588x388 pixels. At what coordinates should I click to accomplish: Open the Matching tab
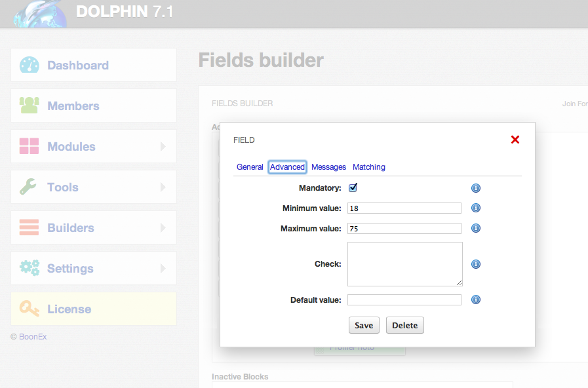click(x=369, y=167)
